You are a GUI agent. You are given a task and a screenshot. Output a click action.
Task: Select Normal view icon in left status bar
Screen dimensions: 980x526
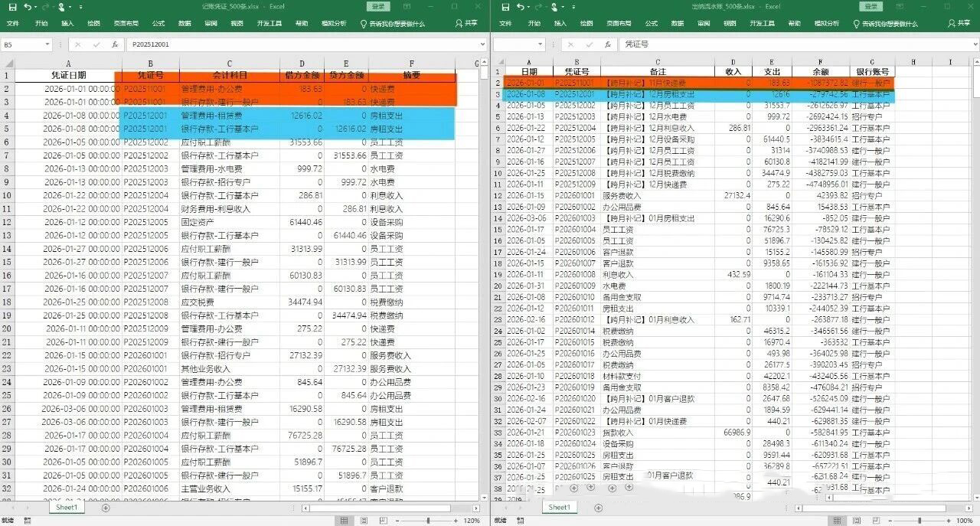click(345, 520)
